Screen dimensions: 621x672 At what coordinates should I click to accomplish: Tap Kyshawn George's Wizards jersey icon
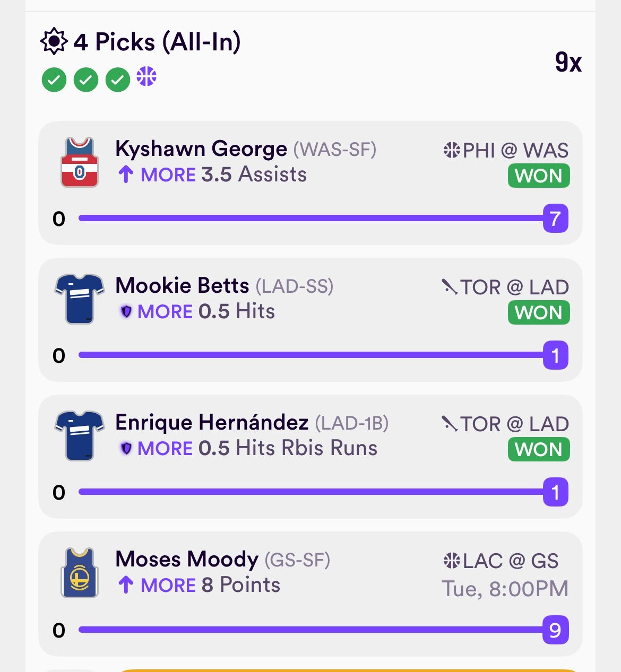pyautogui.click(x=80, y=162)
